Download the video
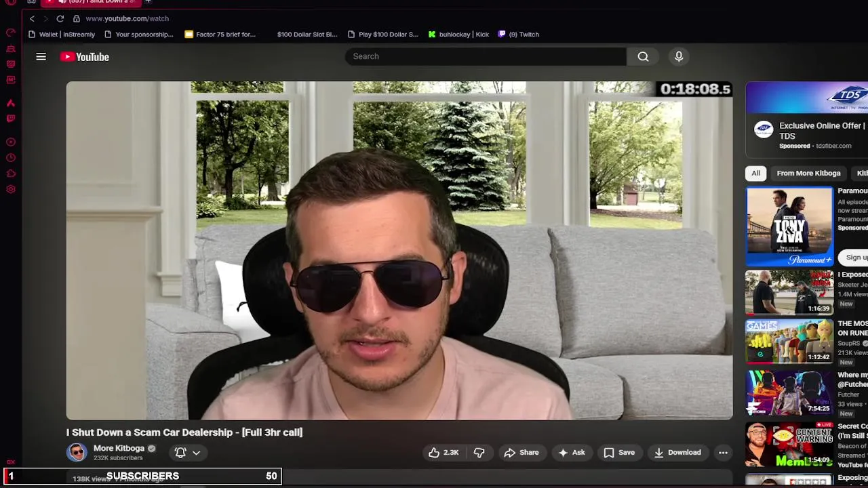Viewport: 868px width, 488px height. (x=677, y=453)
